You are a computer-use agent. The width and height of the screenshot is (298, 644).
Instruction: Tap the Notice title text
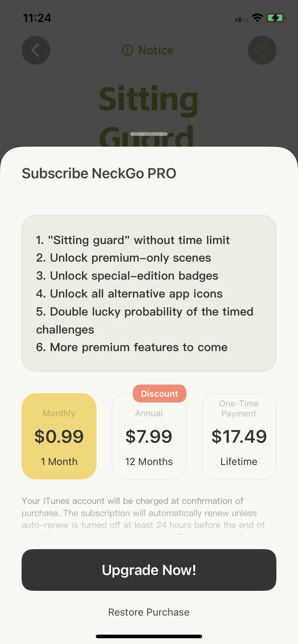click(x=156, y=50)
